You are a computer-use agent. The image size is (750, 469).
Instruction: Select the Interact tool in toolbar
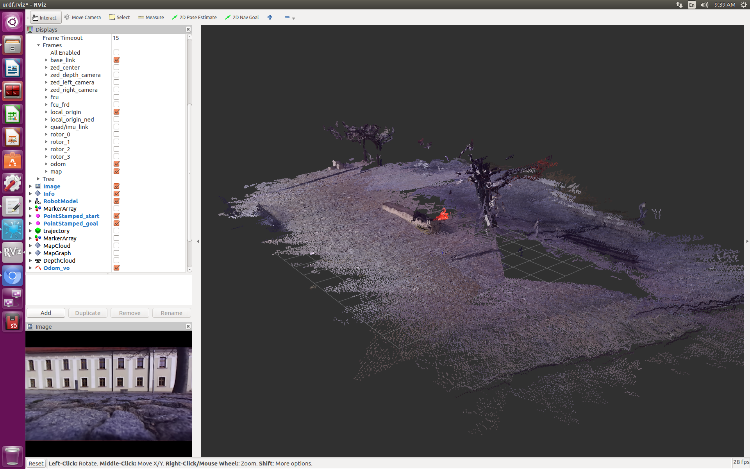[45, 17]
